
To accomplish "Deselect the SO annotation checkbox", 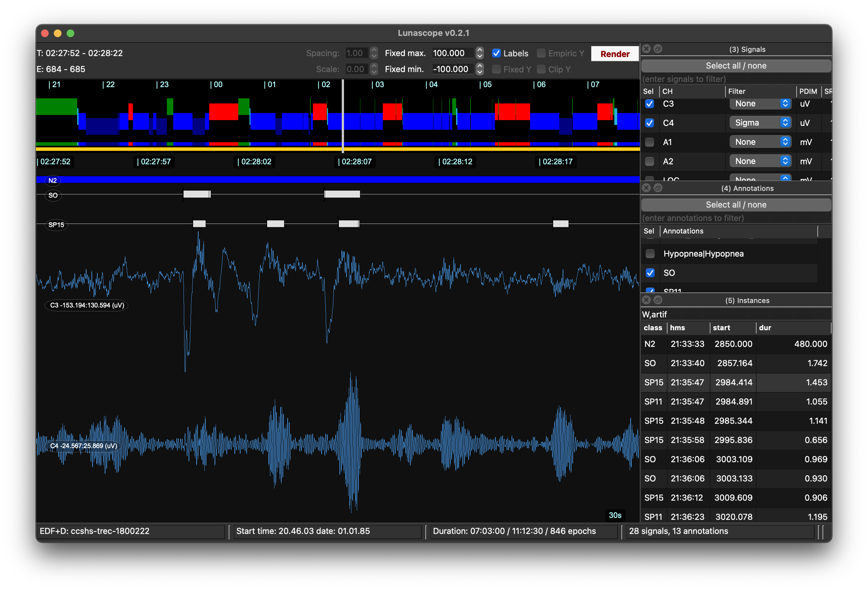I will (650, 273).
